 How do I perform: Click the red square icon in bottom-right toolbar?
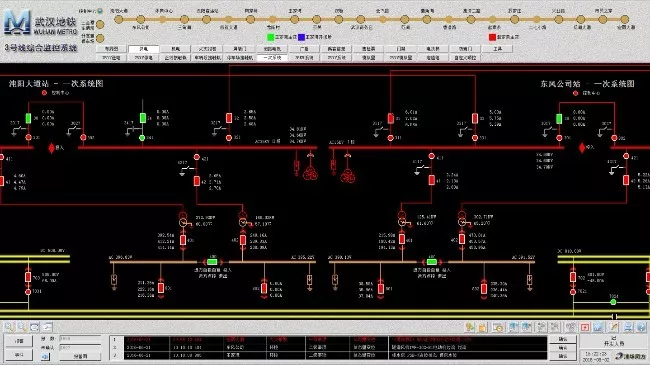[585, 328]
